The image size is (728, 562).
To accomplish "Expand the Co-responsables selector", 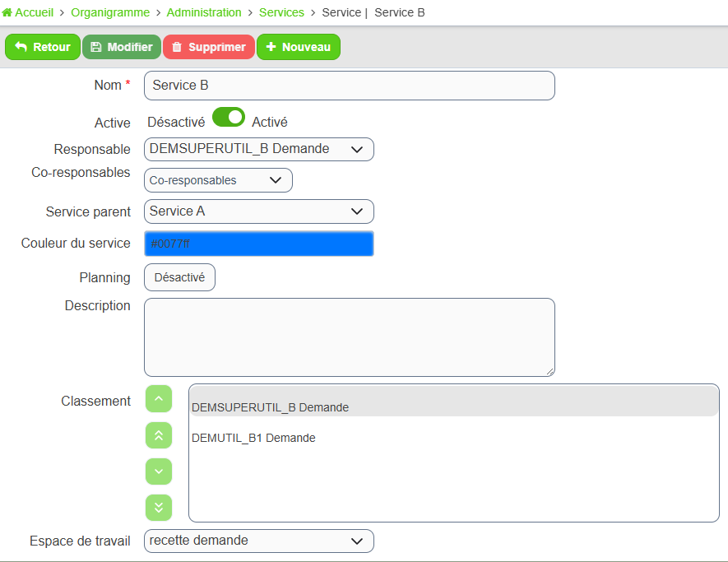I will pyautogui.click(x=218, y=180).
